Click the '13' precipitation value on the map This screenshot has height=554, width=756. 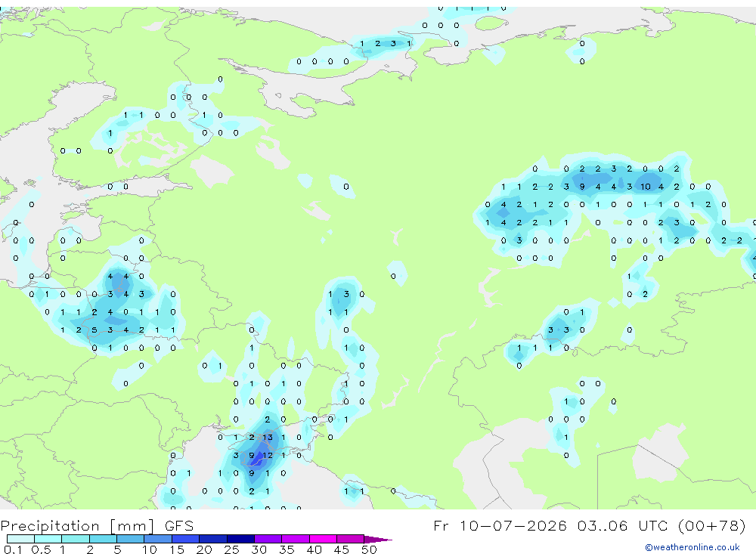pyautogui.click(x=268, y=438)
